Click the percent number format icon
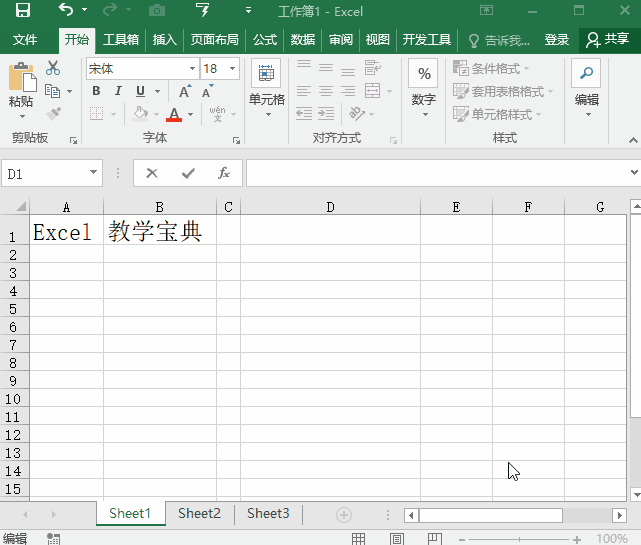The image size is (641, 545). [424, 73]
